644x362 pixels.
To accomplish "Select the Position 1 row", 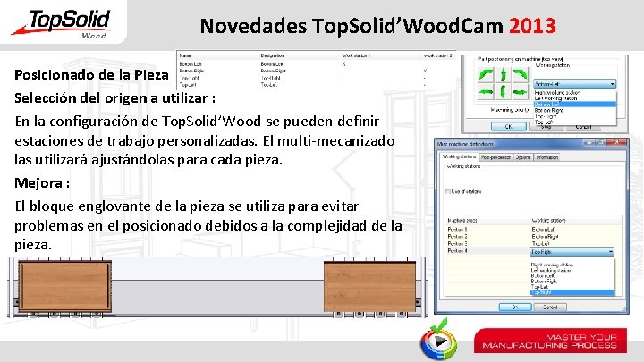I will click(458, 230).
